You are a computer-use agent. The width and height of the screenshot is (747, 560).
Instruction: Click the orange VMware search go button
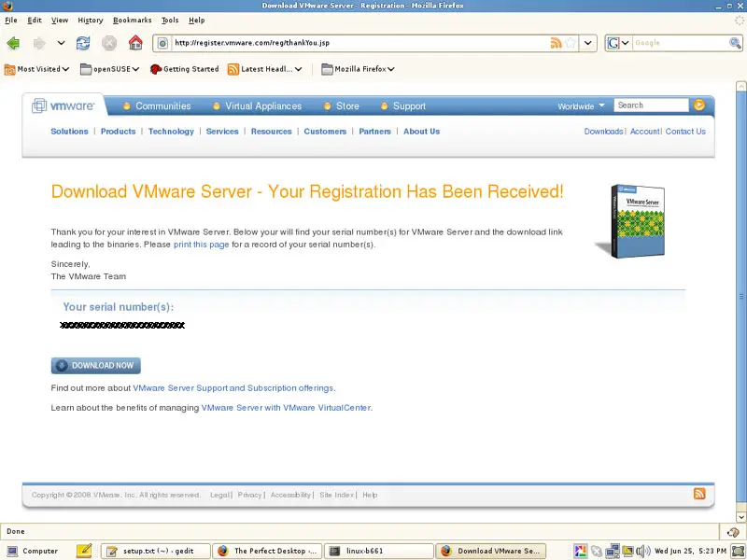coord(698,105)
